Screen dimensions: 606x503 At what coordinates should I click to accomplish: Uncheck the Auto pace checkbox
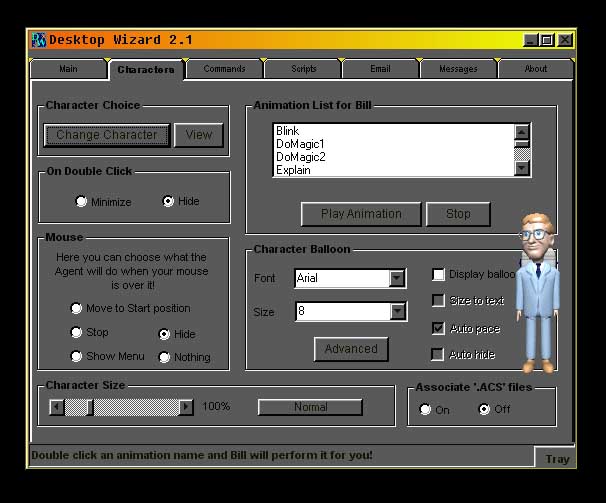[x=438, y=329]
